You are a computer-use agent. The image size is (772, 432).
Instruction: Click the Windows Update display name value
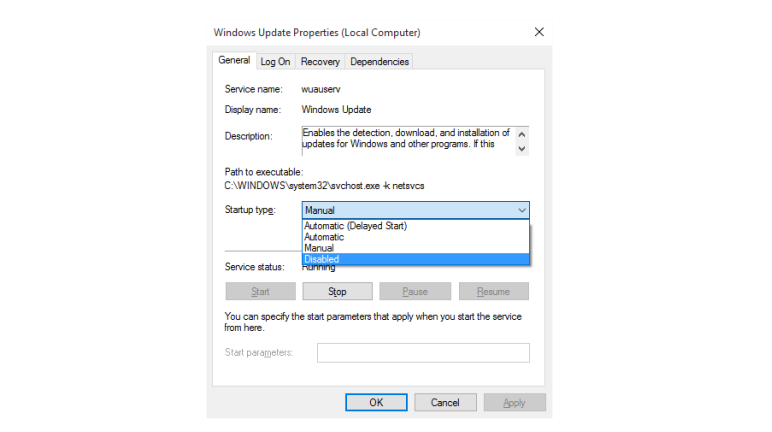point(336,109)
